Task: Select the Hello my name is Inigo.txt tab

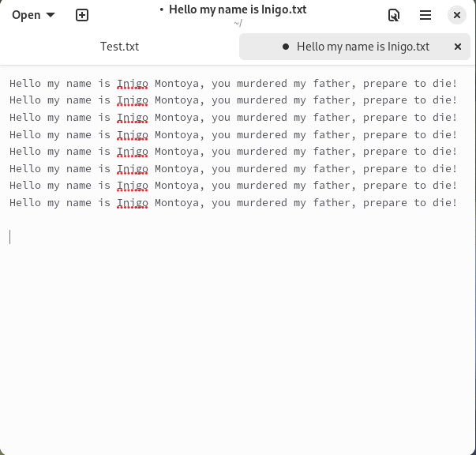Action: click(x=354, y=47)
